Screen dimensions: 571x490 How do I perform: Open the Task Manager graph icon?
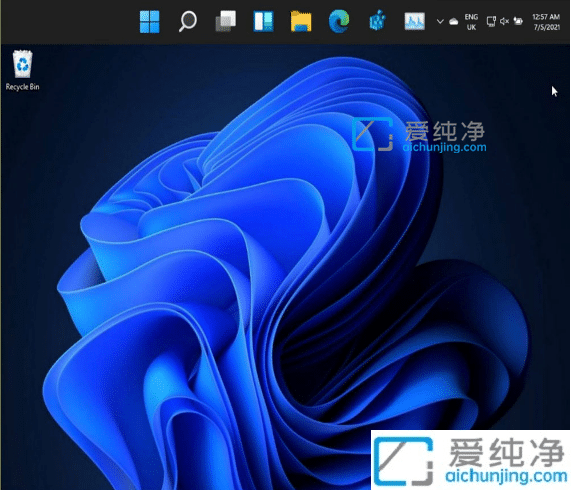(414, 21)
